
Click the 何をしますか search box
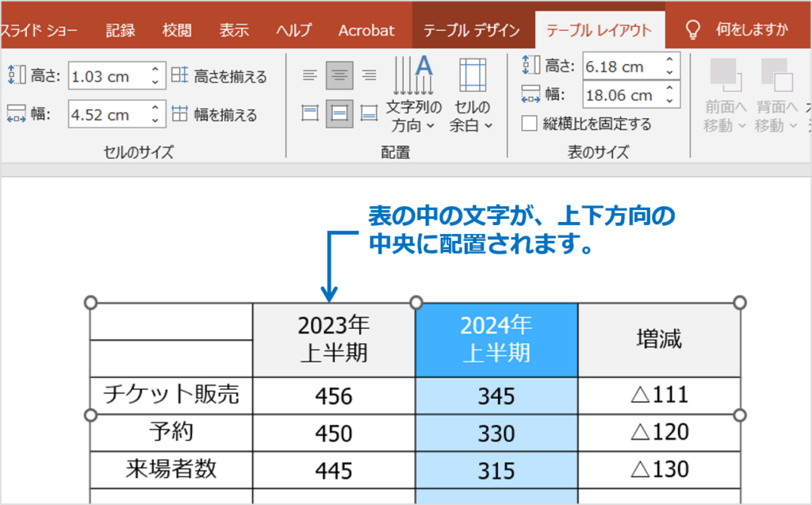[752, 29]
